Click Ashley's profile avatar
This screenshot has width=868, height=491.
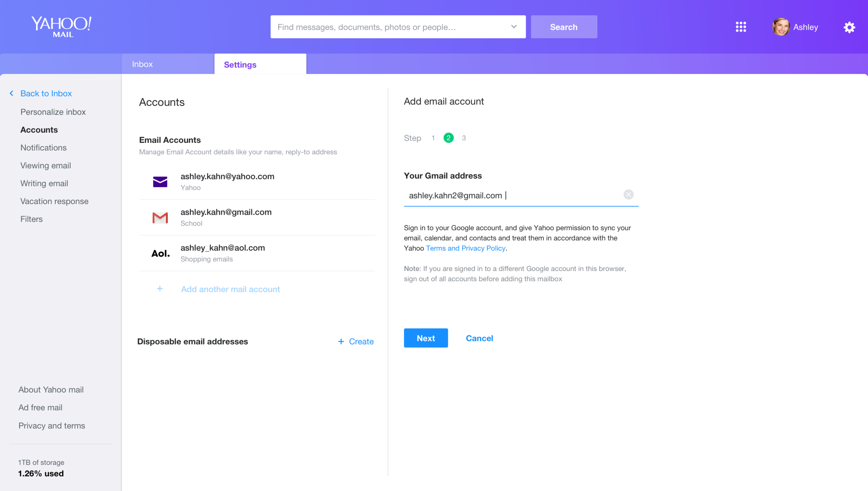[781, 27]
